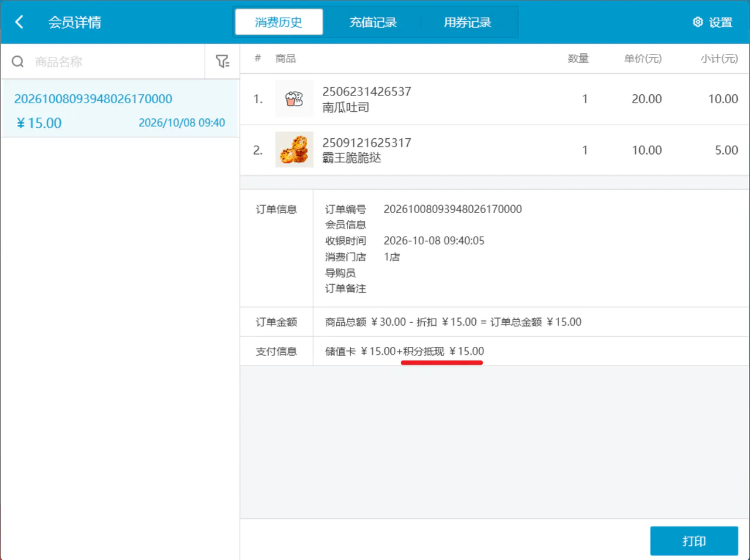Open the filter icon beside search
Viewport: 750px width, 560px height.
(222, 62)
